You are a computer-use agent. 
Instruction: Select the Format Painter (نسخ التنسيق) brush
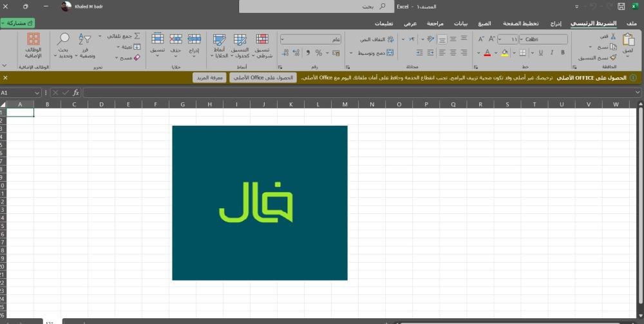613,57
